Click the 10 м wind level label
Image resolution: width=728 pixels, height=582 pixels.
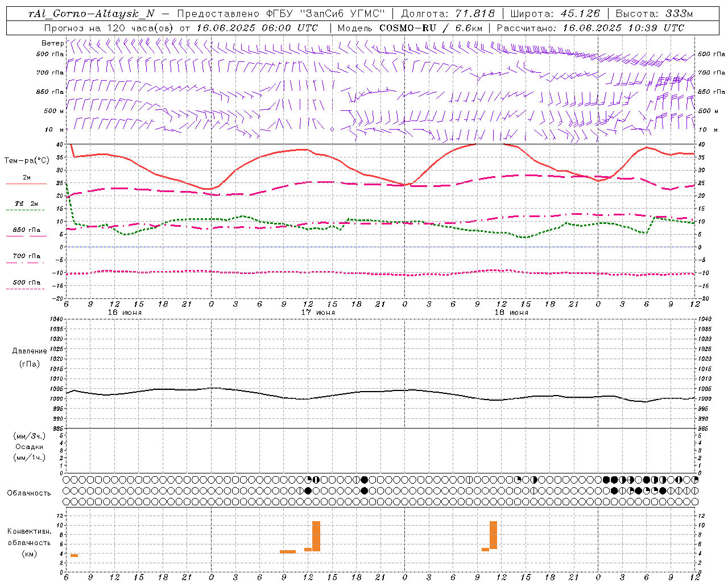point(53,130)
